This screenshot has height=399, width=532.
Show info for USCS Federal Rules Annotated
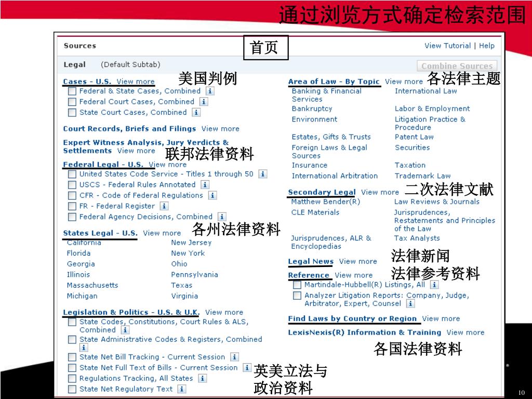click(205, 184)
